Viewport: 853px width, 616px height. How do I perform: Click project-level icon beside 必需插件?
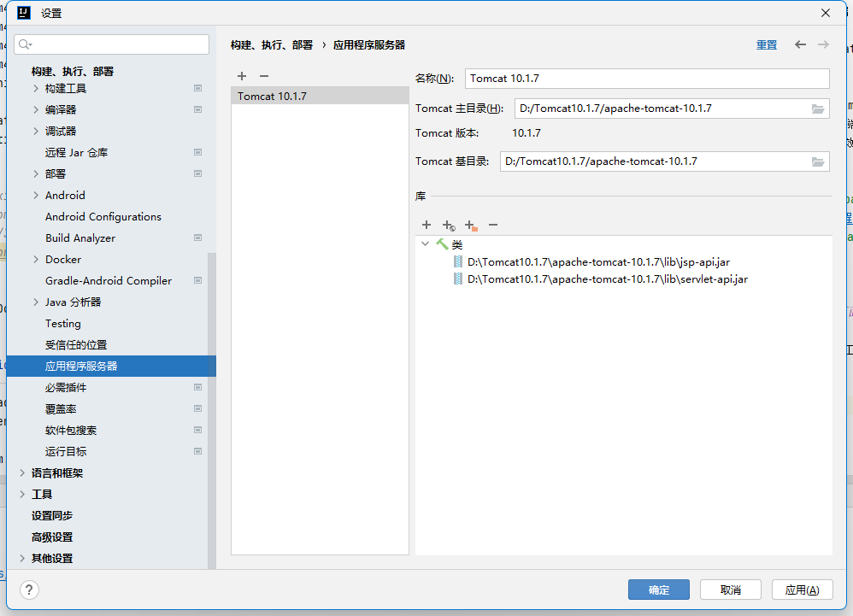click(198, 387)
